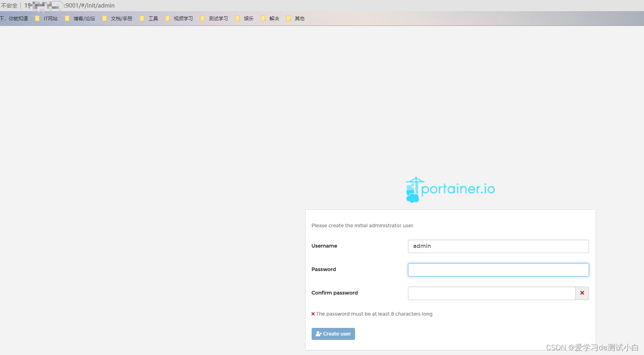Open the 博客/论坛 bookmark folder
Image resolution: width=644 pixels, height=355 pixels.
point(80,19)
